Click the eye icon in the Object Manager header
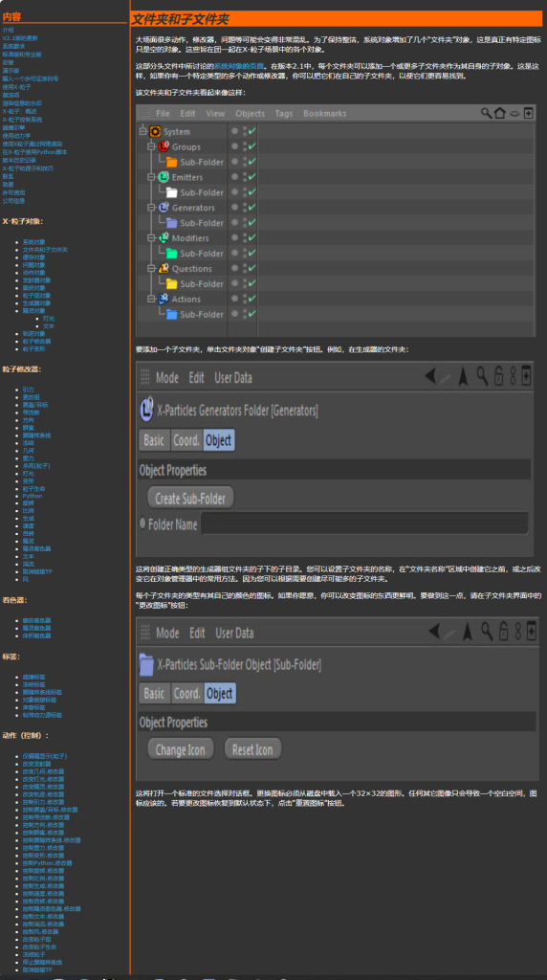 tap(514, 114)
